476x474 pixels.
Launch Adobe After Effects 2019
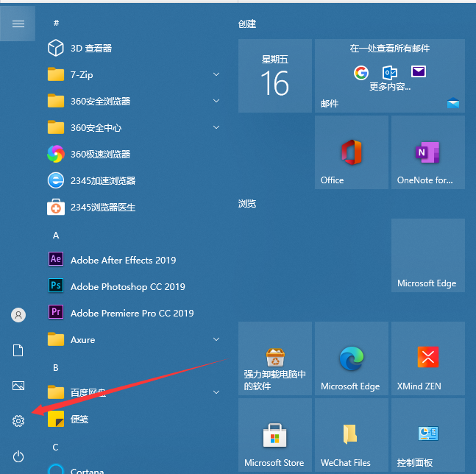123,260
